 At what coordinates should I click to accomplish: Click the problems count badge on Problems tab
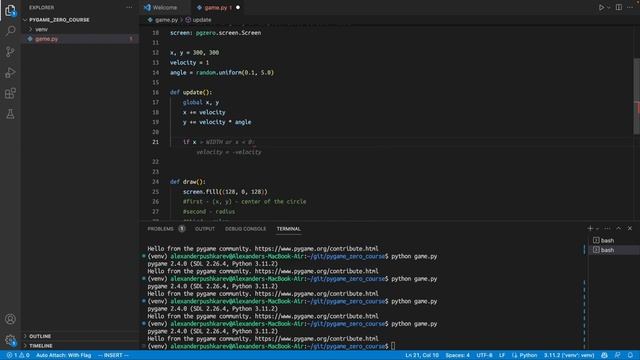(x=182, y=229)
